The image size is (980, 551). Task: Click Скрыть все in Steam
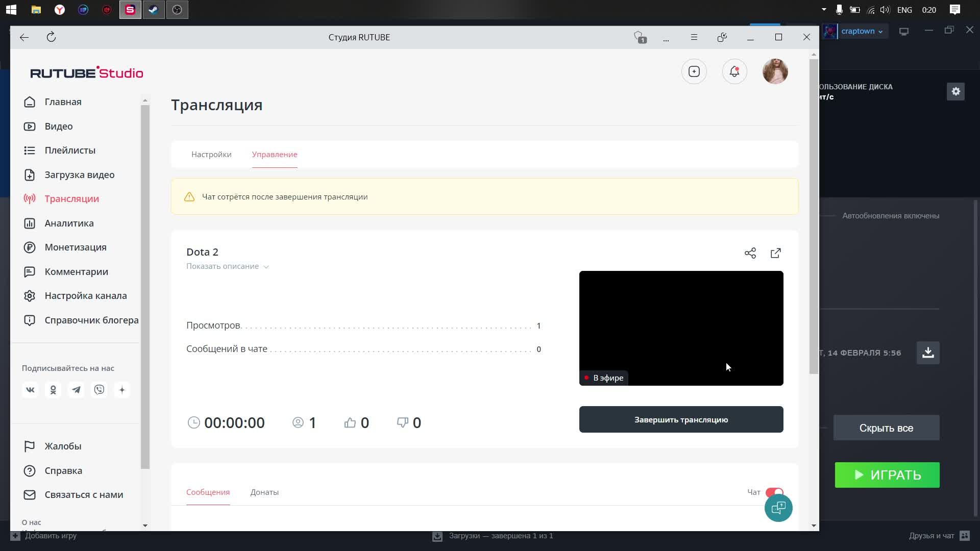(x=886, y=428)
